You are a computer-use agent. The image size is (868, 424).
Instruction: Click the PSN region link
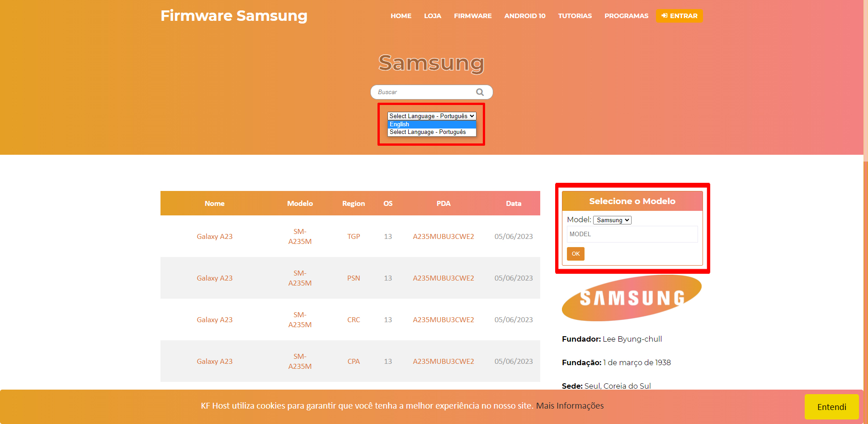click(x=354, y=278)
